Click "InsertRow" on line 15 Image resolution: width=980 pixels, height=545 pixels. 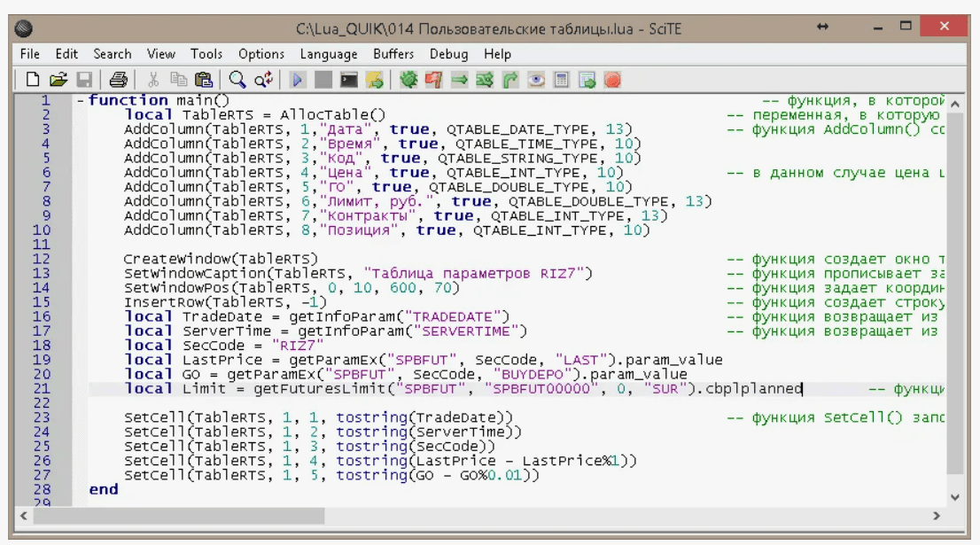pyautogui.click(x=164, y=302)
